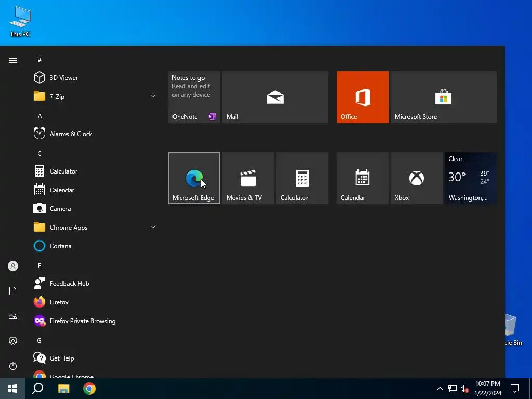Open Google Chrome in the app list
This screenshot has width=532, height=399.
point(94,374)
